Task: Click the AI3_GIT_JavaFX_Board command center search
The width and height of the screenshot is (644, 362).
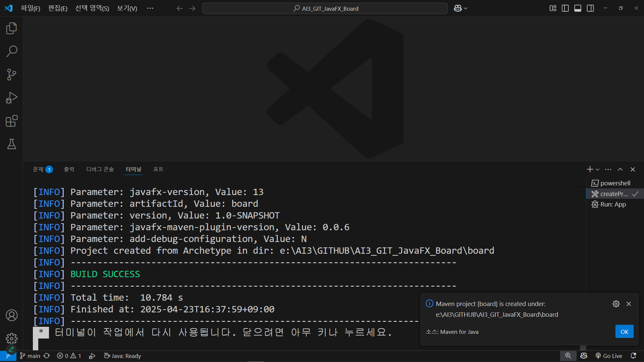Action: [x=325, y=8]
